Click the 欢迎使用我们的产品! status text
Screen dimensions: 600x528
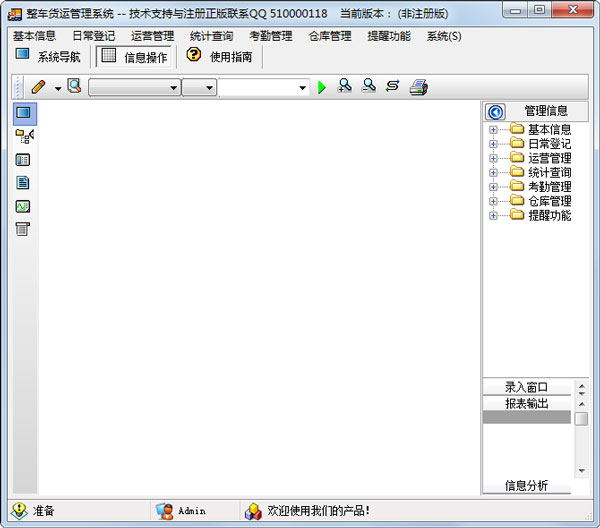pos(318,511)
